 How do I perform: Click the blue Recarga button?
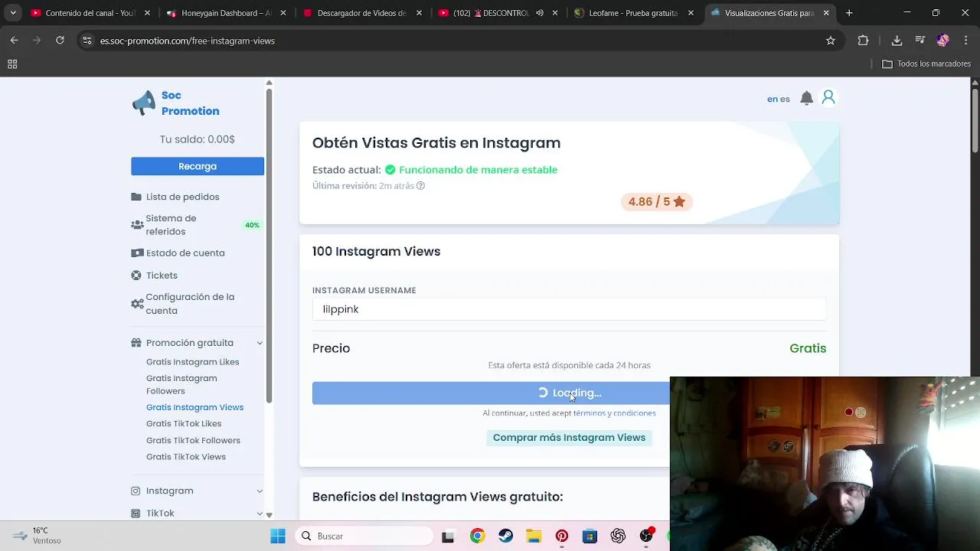(x=198, y=166)
